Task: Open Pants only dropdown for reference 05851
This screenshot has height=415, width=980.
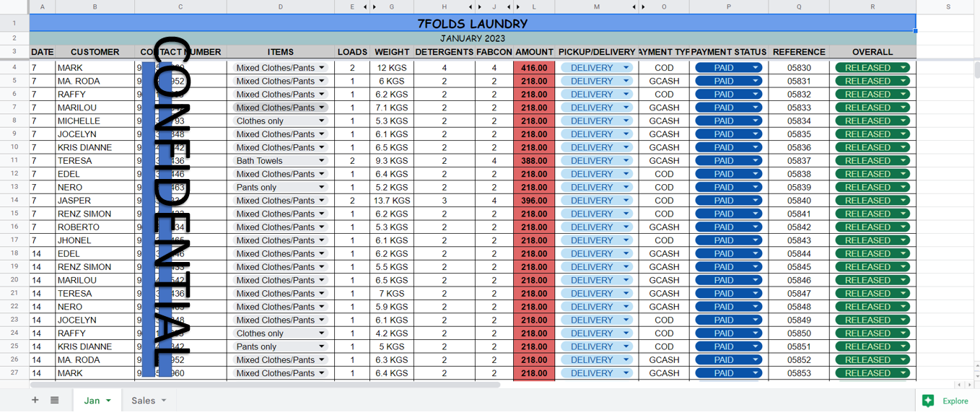Action: click(x=322, y=346)
